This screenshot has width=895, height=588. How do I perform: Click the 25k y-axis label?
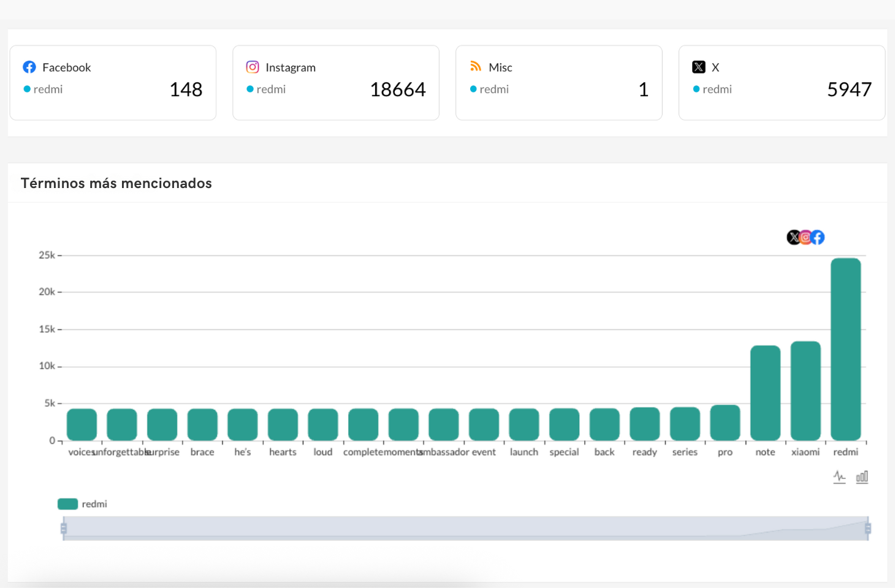[47, 255]
